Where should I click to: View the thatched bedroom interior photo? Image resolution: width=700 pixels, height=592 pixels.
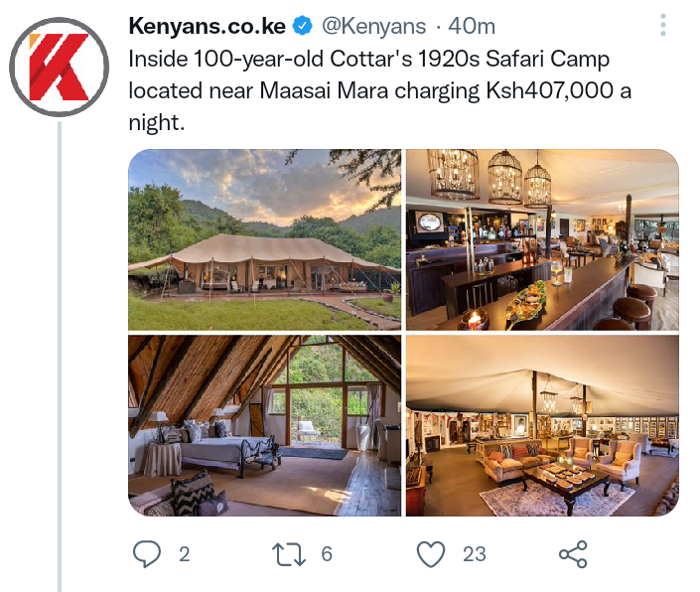[265, 426]
